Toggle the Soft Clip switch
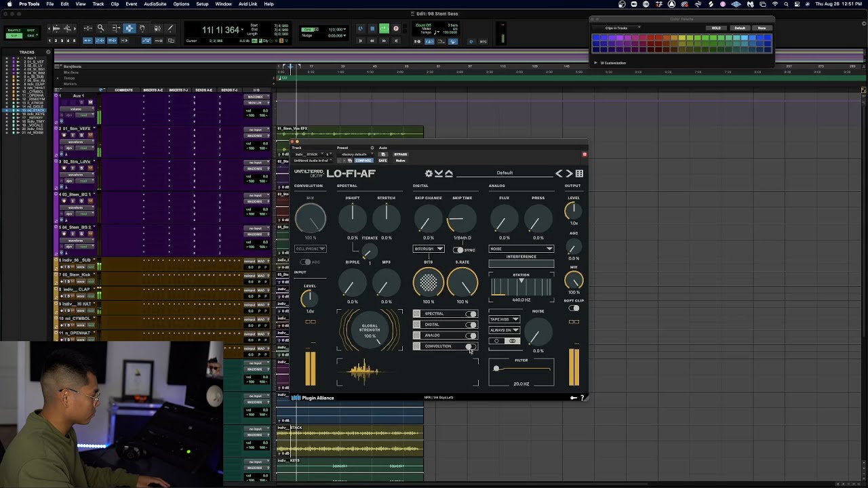The image size is (868, 488). click(x=574, y=308)
